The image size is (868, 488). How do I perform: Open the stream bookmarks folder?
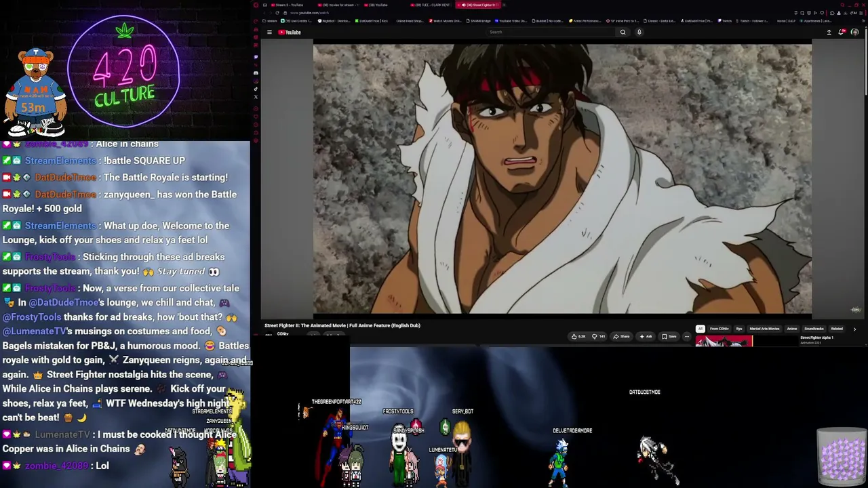point(270,21)
